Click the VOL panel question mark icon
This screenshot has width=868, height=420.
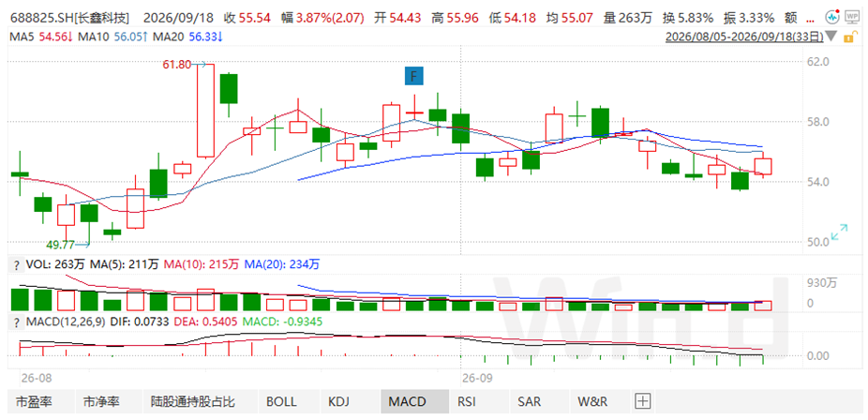coord(16,264)
